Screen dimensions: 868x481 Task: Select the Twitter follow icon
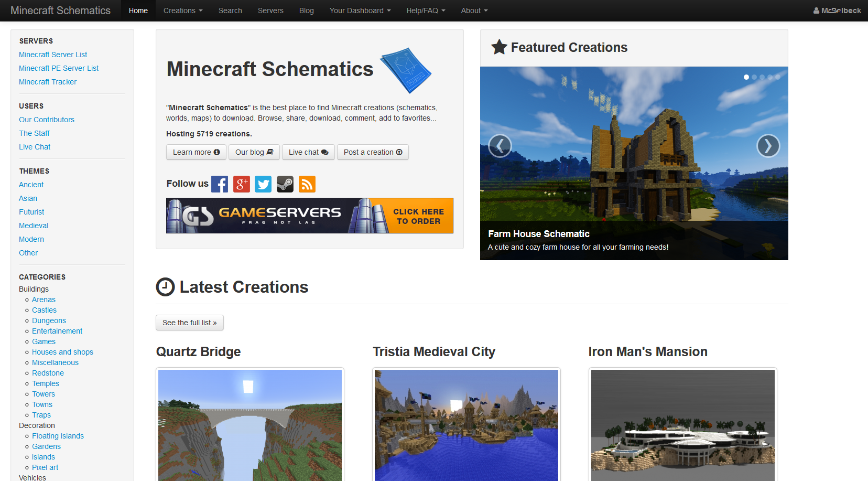(x=263, y=184)
